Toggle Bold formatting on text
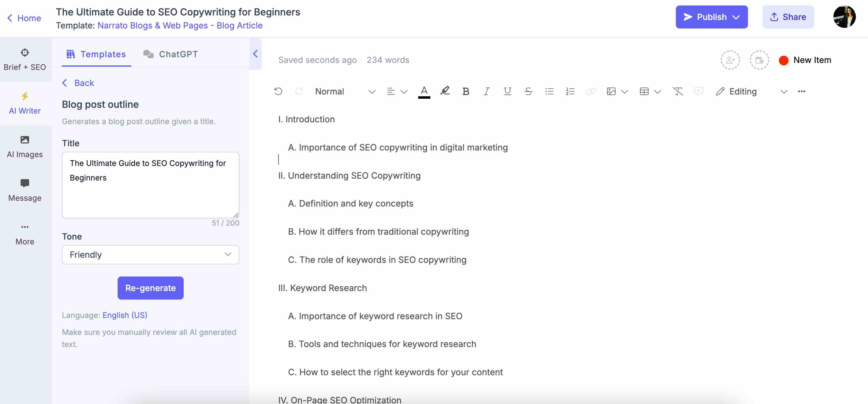This screenshot has width=868, height=404. tap(465, 91)
